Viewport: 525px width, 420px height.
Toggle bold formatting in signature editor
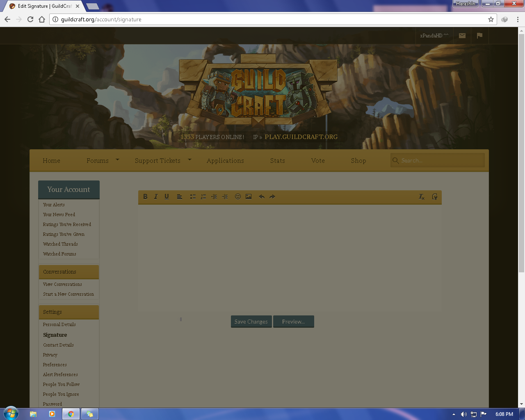145,197
